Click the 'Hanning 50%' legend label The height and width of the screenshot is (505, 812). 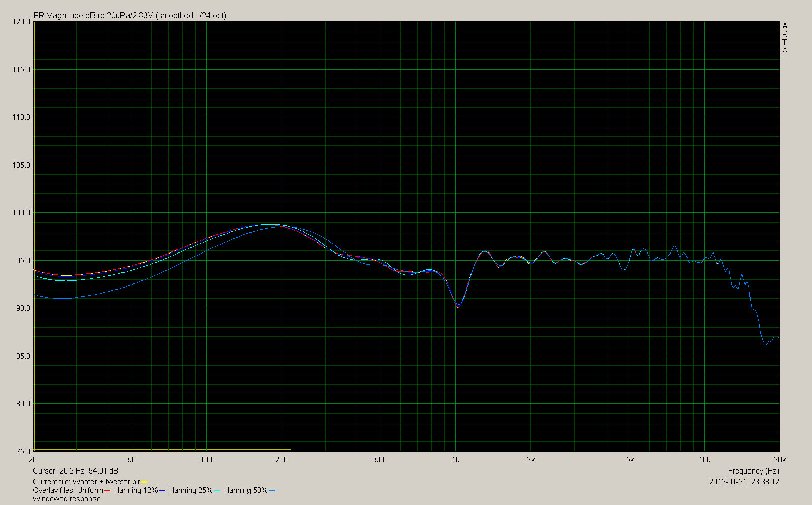(246, 490)
